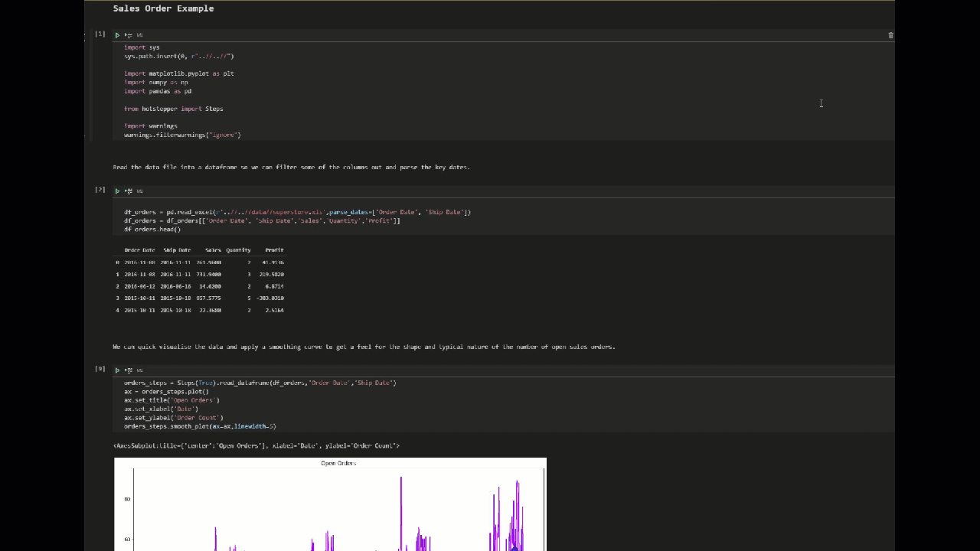Click the 'Sales' column header
Screen dimensions: 980x551
tap(213, 250)
